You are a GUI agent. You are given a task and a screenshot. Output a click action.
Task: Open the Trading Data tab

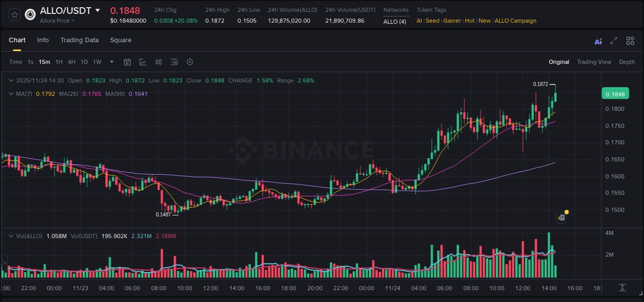click(x=79, y=40)
